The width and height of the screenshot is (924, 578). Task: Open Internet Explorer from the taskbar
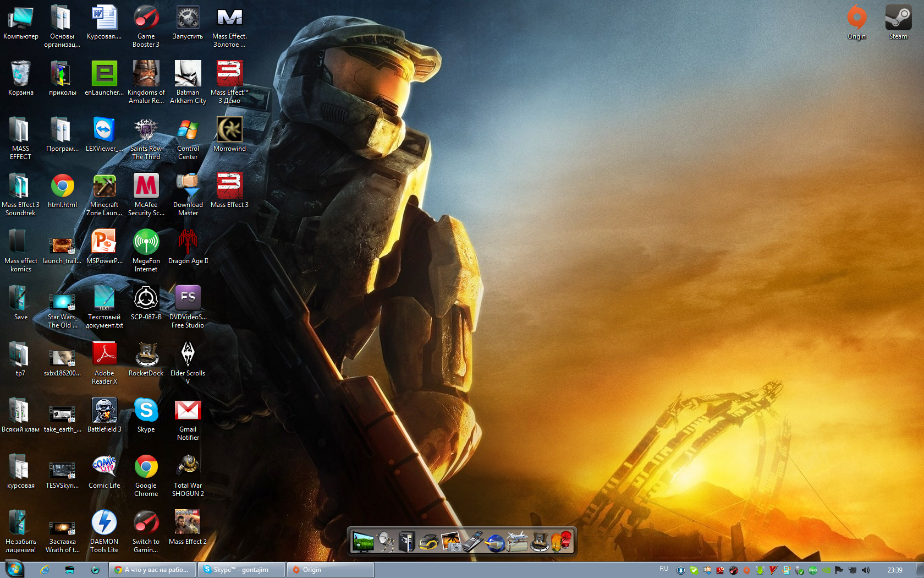[45, 570]
